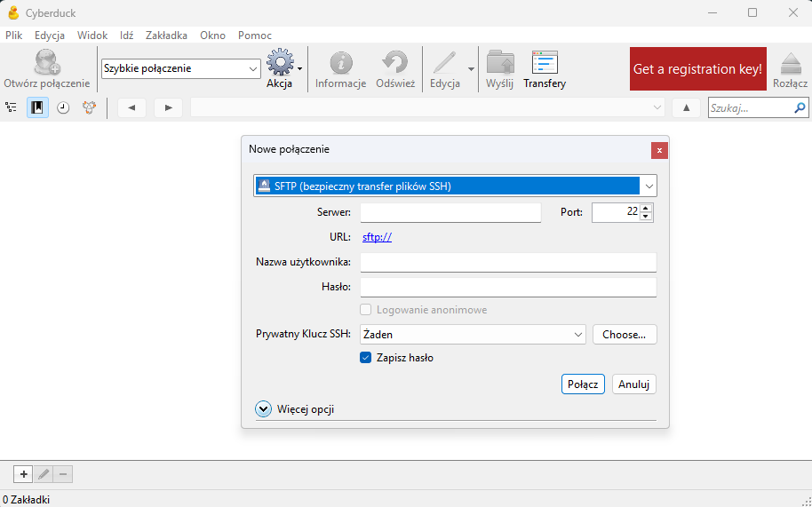This screenshot has height=507, width=812.
Task: Open the Pomoc menu
Action: [255, 36]
